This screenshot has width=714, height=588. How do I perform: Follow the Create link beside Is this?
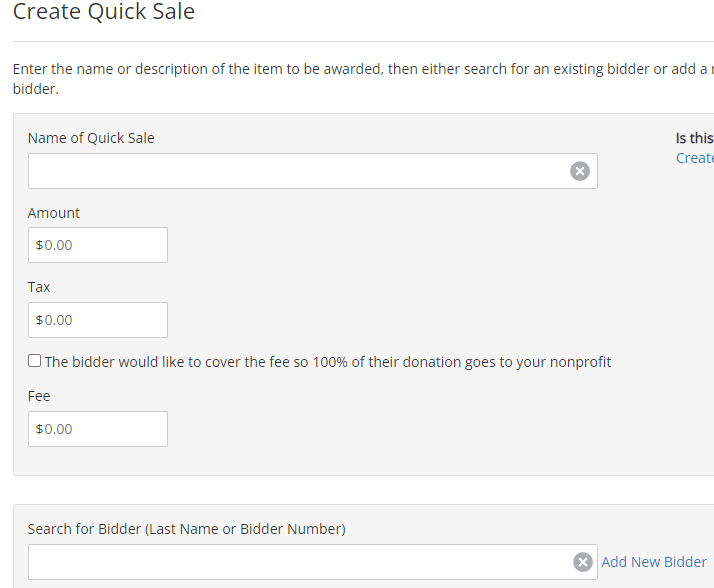[x=695, y=158]
